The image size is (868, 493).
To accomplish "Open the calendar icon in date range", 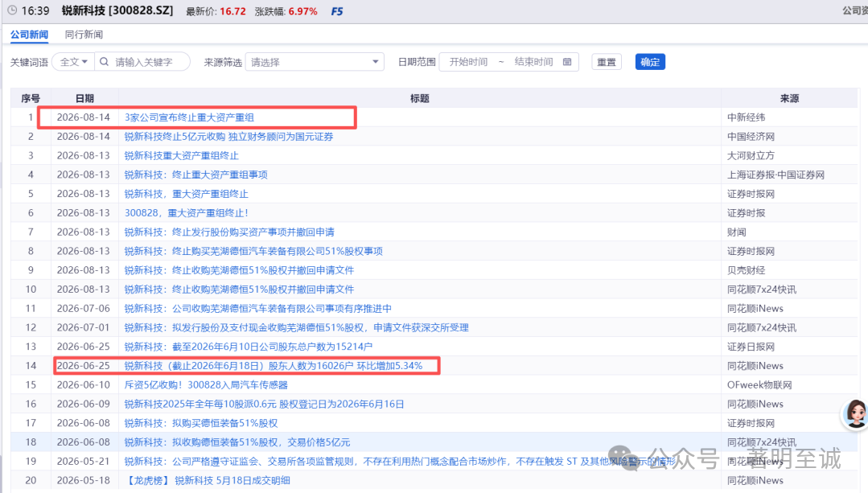I will coord(567,62).
